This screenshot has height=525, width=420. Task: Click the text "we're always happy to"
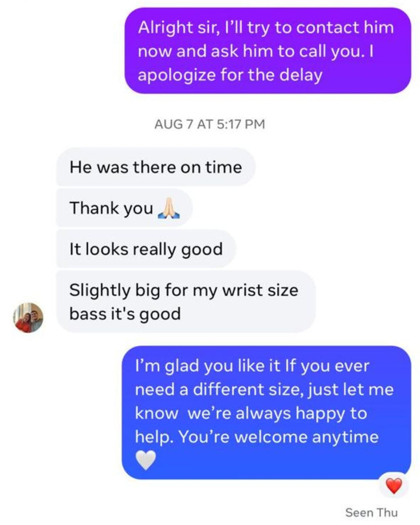[278, 414]
